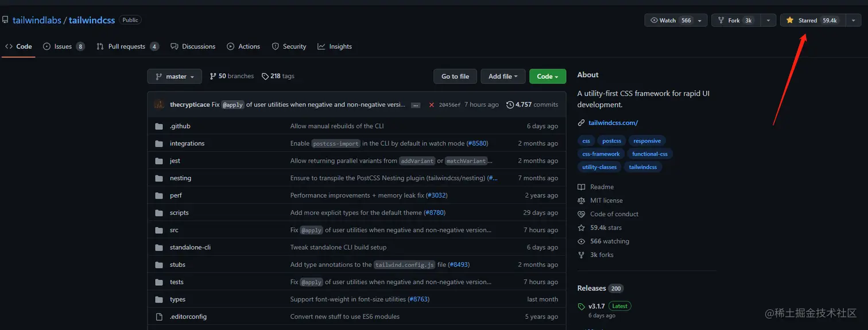Go to the Discussions tab
The width and height of the screenshot is (868, 330).
click(193, 47)
